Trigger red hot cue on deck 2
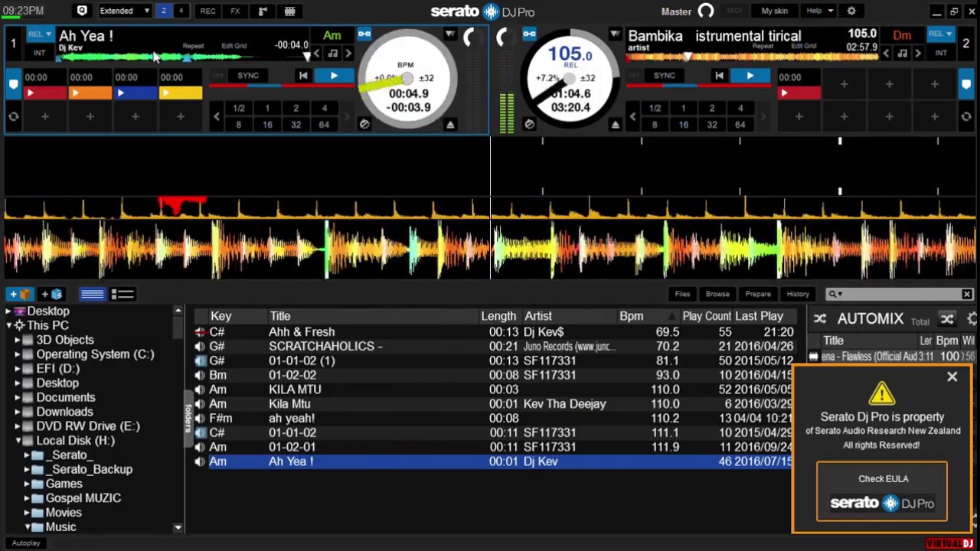Viewport: 980px width, 551px height. [x=799, y=93]
